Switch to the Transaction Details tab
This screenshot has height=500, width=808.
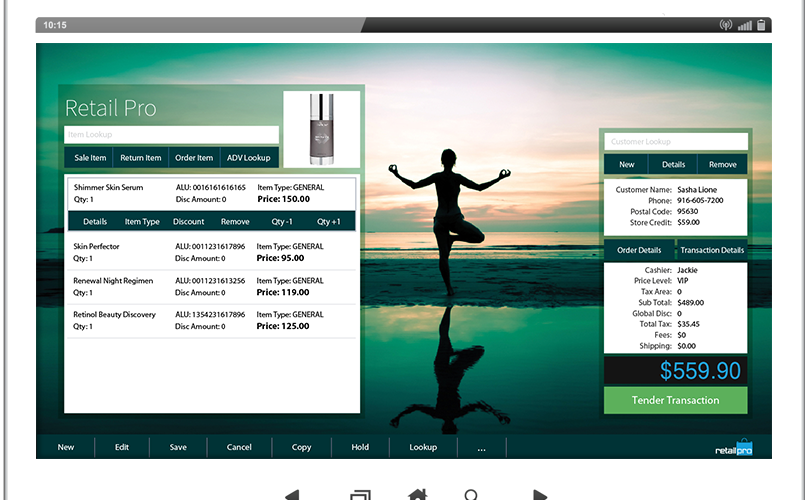click(x=712, y=250)
